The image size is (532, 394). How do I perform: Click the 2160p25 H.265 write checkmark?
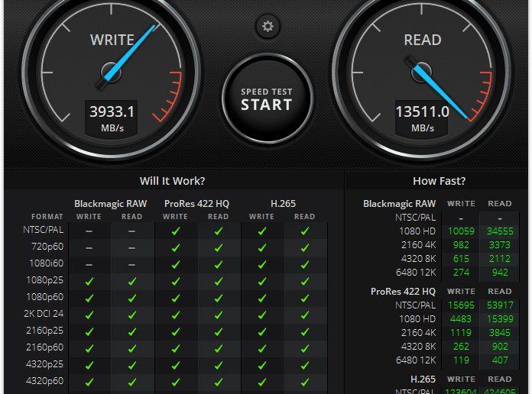(262, 332)
